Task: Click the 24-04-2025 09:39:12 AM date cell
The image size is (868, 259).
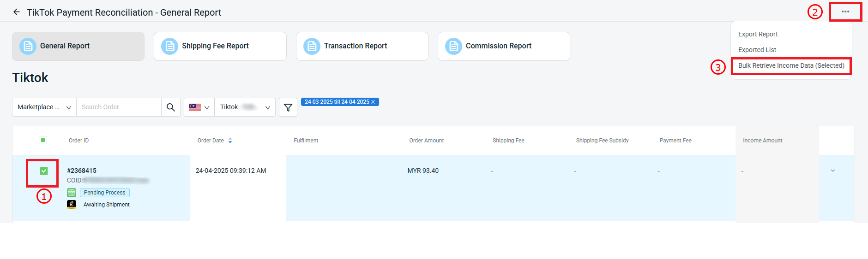Action: coord(231,171)
